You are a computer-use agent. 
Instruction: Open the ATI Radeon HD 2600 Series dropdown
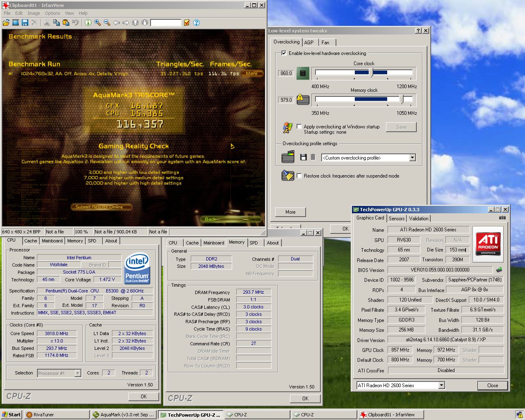441,385
